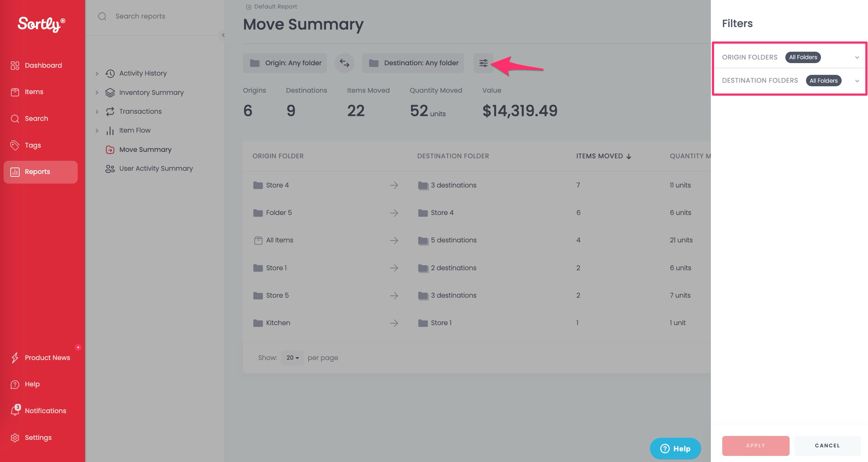Open sidebar Help question mark icon
The image size is (868, 462).
[15, 384]
